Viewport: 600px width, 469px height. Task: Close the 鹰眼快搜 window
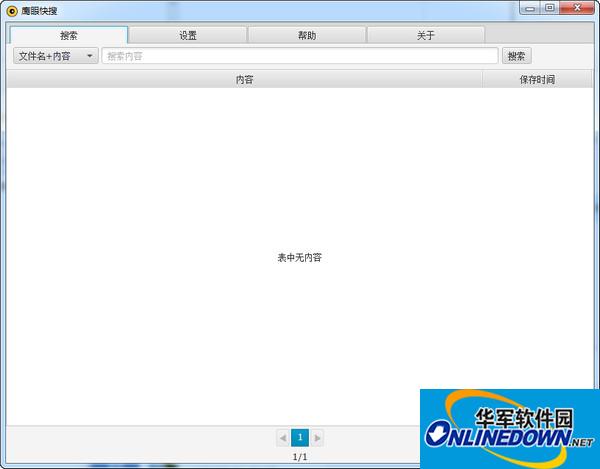tap(578, 8)
